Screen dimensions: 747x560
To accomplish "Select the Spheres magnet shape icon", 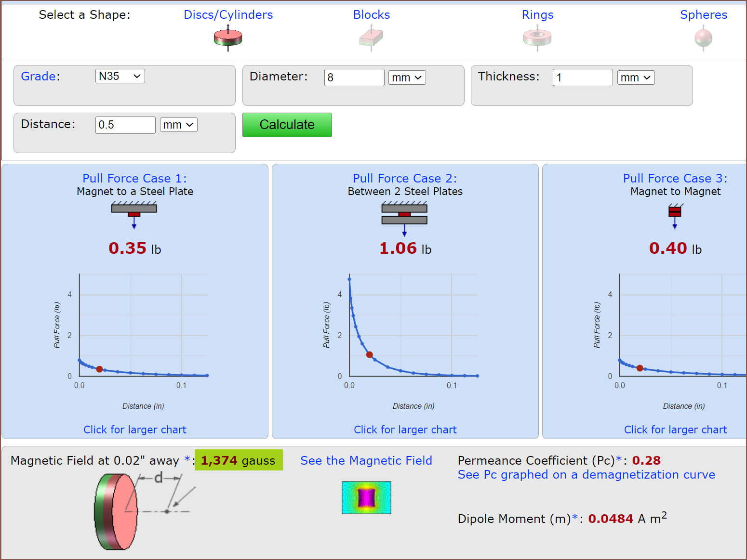I will 703,38.
